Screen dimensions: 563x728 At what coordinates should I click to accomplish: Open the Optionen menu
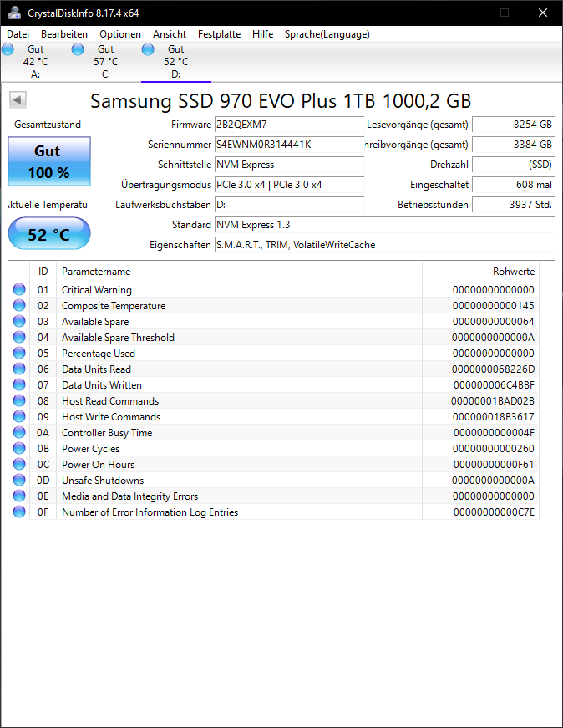(x=120, y=34)
